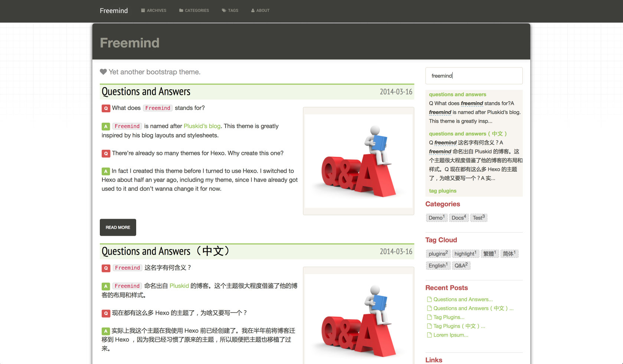The image size is (623, 364).
Task: Open the About menu item
Action: (260, 10)
